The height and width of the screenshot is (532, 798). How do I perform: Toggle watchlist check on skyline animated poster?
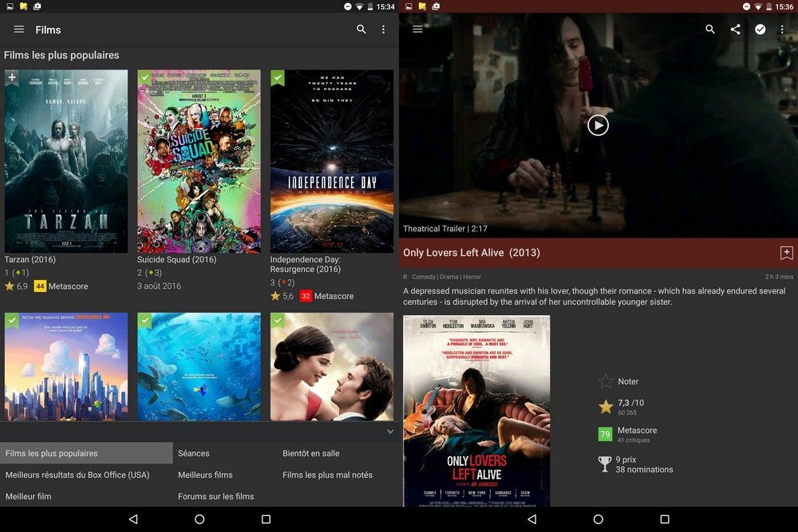pyautogui.click(x=12, y=321)
